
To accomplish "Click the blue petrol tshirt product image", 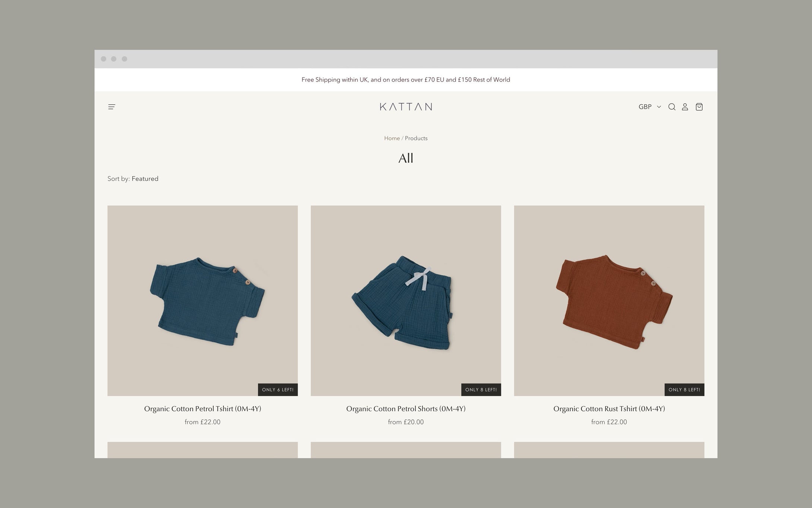I will point(203,300).
